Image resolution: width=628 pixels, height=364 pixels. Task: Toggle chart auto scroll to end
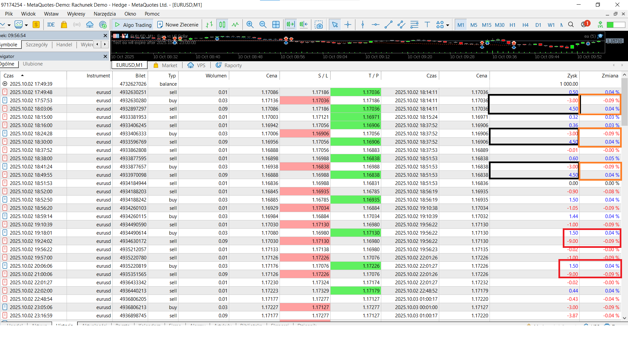(x=290, y=25)
